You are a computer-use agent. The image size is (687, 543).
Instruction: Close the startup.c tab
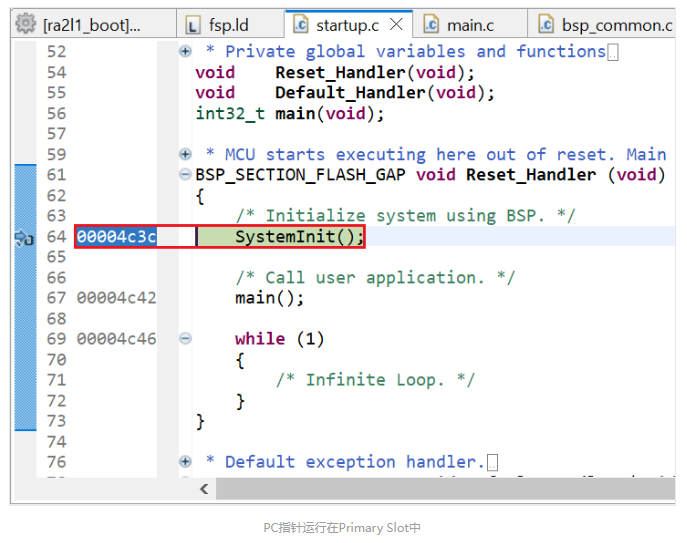click(x=396, y=24)
